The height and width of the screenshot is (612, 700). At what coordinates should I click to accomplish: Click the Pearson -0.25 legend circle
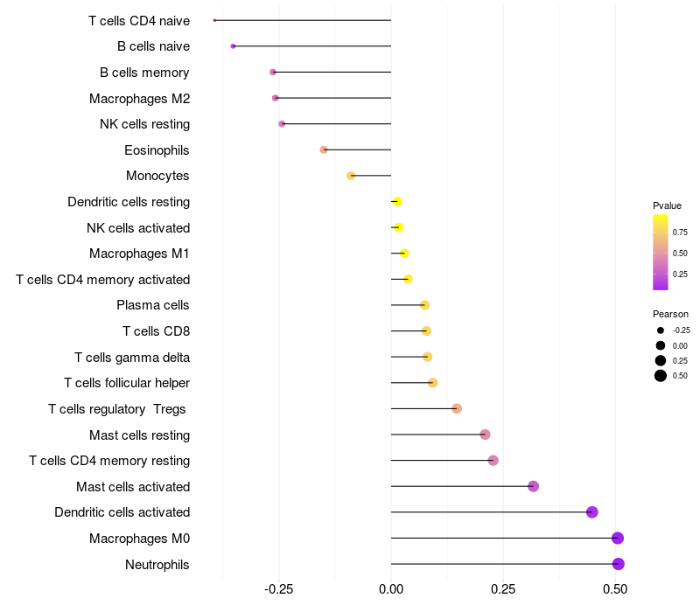coord(661,330)
